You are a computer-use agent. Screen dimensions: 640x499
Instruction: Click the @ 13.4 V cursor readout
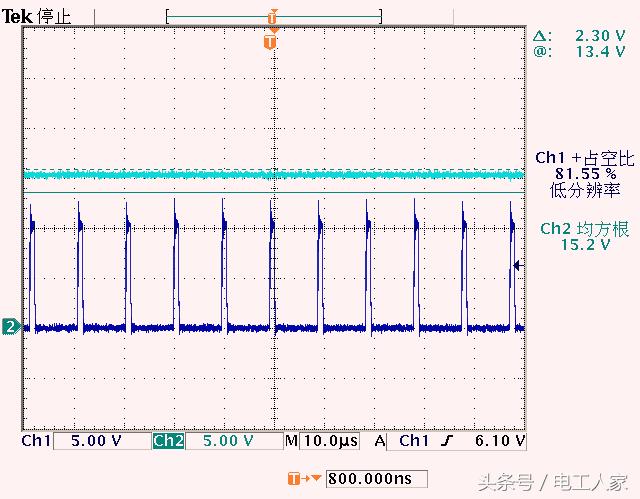click(579, 52)
